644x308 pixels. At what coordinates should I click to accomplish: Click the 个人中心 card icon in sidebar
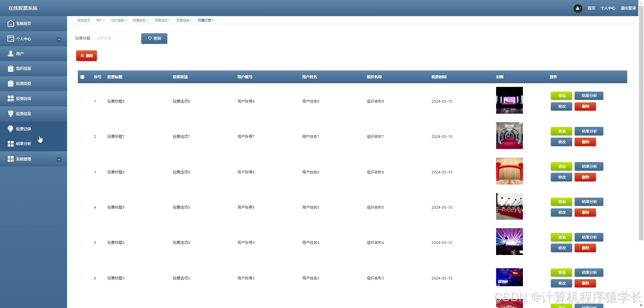(11, 39)
